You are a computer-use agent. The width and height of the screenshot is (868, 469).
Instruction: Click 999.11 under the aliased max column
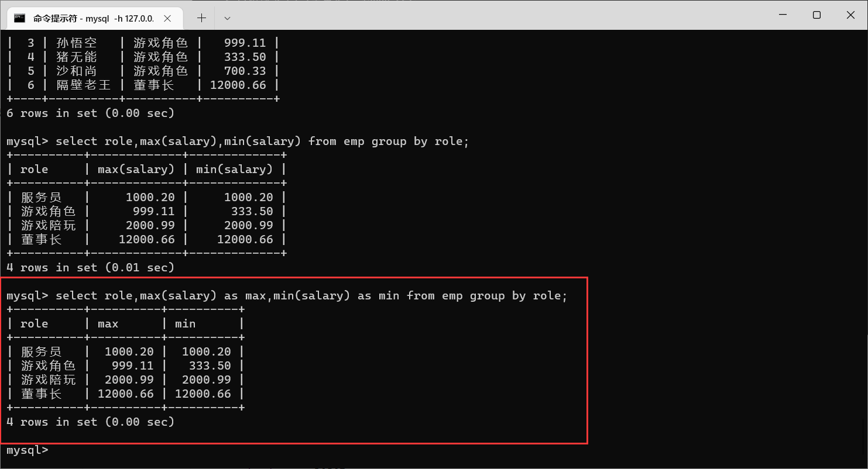click(x=132, y=365)
